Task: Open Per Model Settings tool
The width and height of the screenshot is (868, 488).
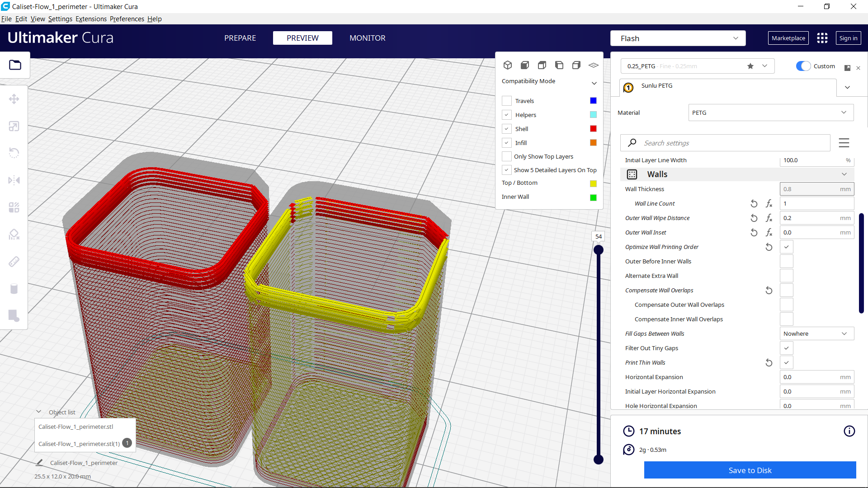Action: coord(14,207)
